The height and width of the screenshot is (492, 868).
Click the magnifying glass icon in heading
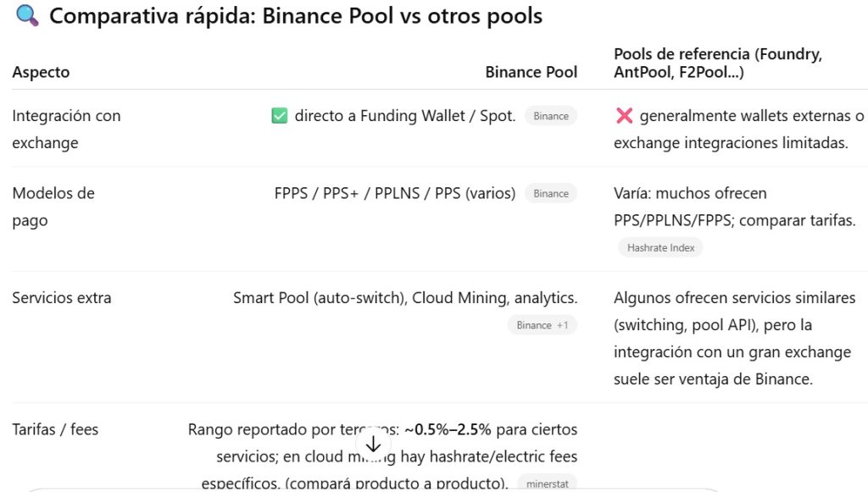tap(25, 17)
